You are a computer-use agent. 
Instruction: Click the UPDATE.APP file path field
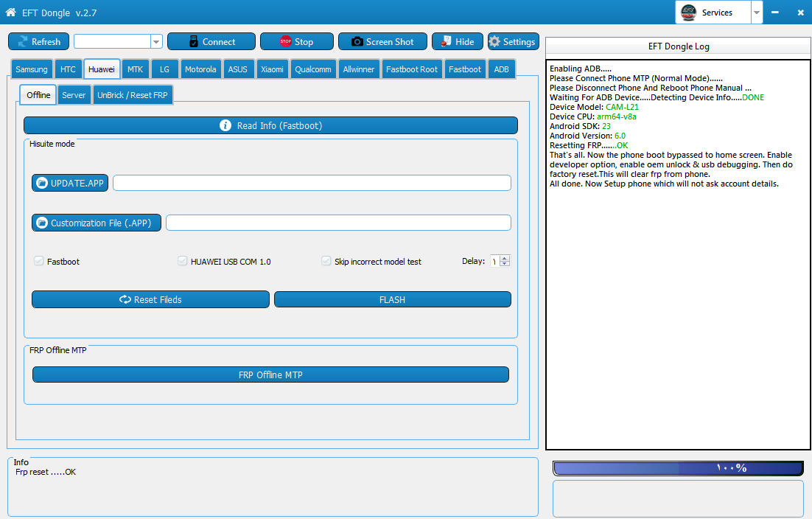coord(312,183)
